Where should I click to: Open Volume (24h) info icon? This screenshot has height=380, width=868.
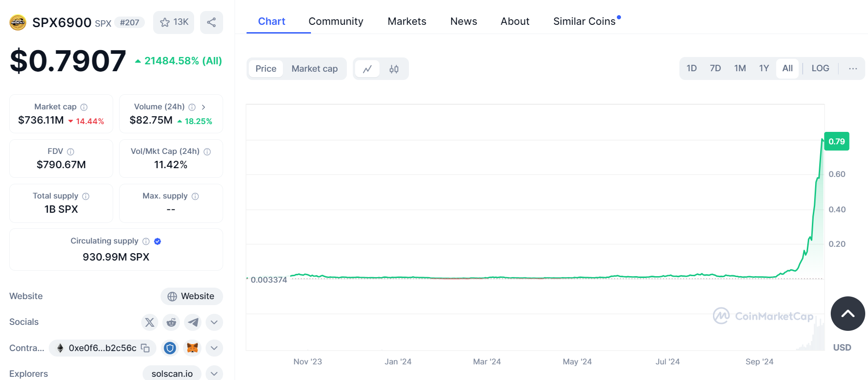[x=192, y=107]
